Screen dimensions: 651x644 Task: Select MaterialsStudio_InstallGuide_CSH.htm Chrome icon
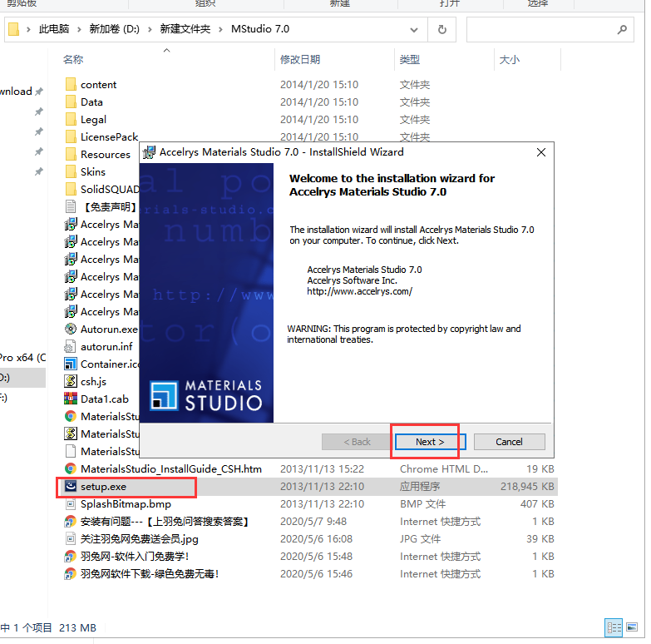71,468
